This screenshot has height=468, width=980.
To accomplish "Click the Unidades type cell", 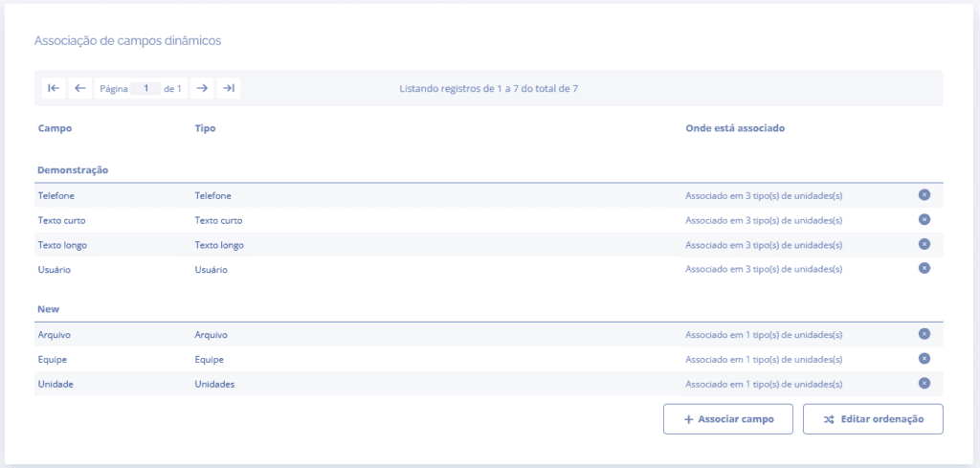I will (214, 385).
